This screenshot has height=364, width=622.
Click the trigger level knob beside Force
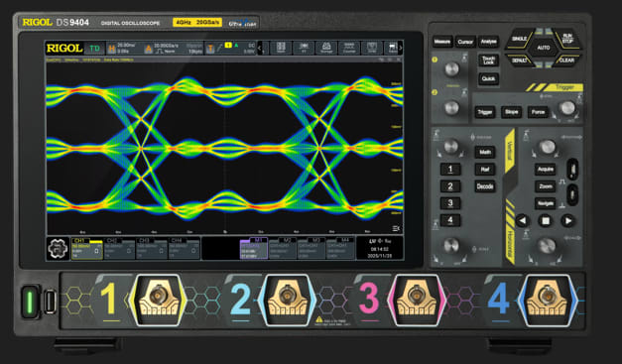(567, 107)
